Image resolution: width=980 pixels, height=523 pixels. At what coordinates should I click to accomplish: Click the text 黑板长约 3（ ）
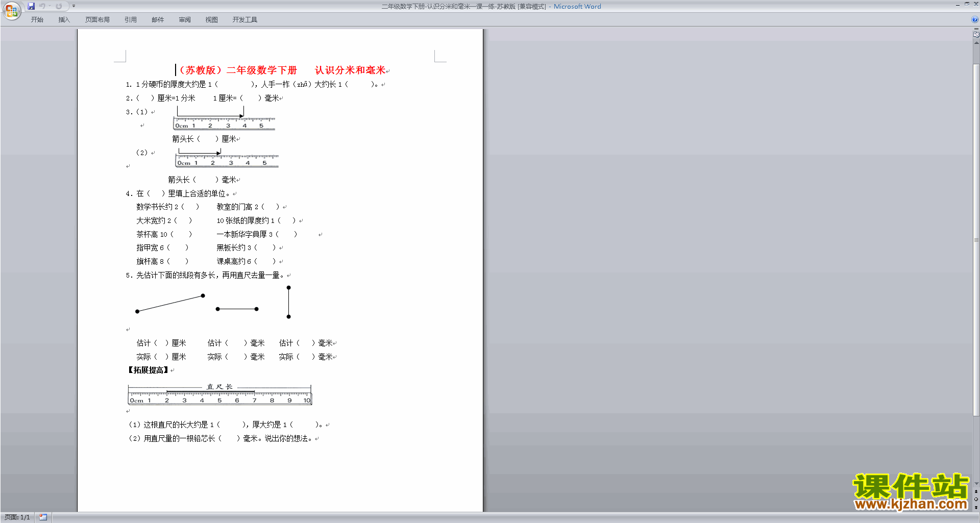[247, 247]
